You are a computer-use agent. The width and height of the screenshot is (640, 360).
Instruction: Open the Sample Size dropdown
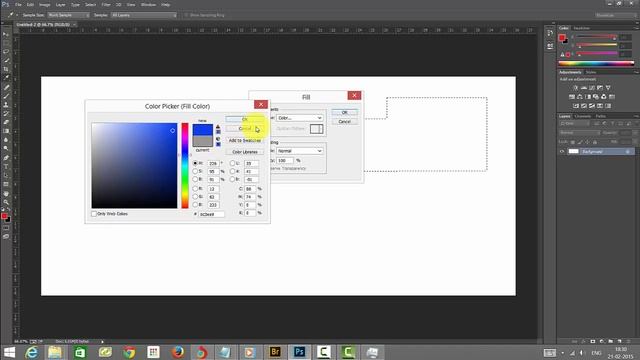(x=68, y=15)
